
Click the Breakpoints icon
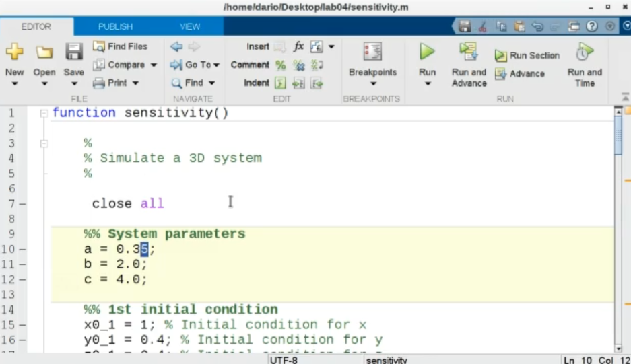(372, 52)
